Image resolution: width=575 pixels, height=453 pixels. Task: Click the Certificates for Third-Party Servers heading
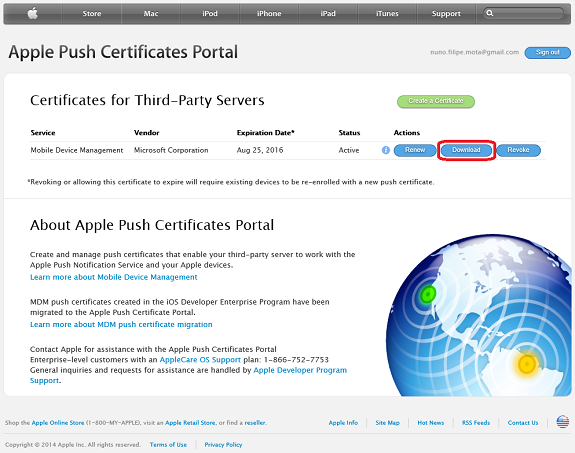click(x=147, y=101)
